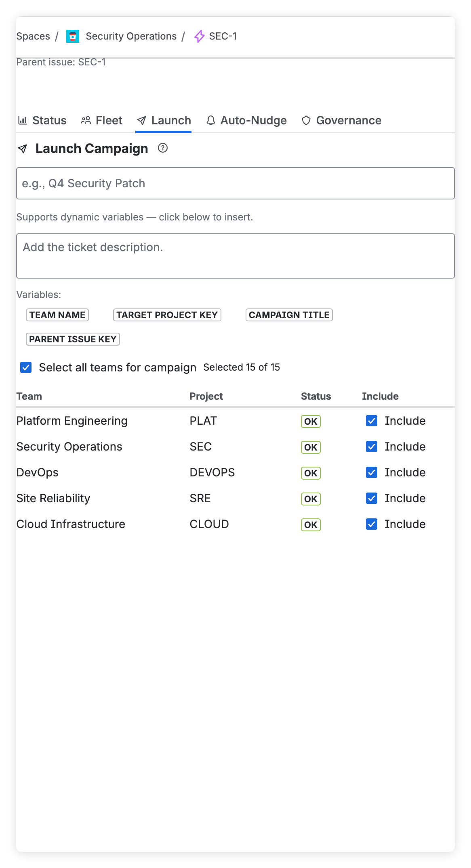Viewport: 471px width, 868px height.
Task: Click the SEC-1 lightning bolt issue icon
Action: pyautogui.click(x=200, y=36)
